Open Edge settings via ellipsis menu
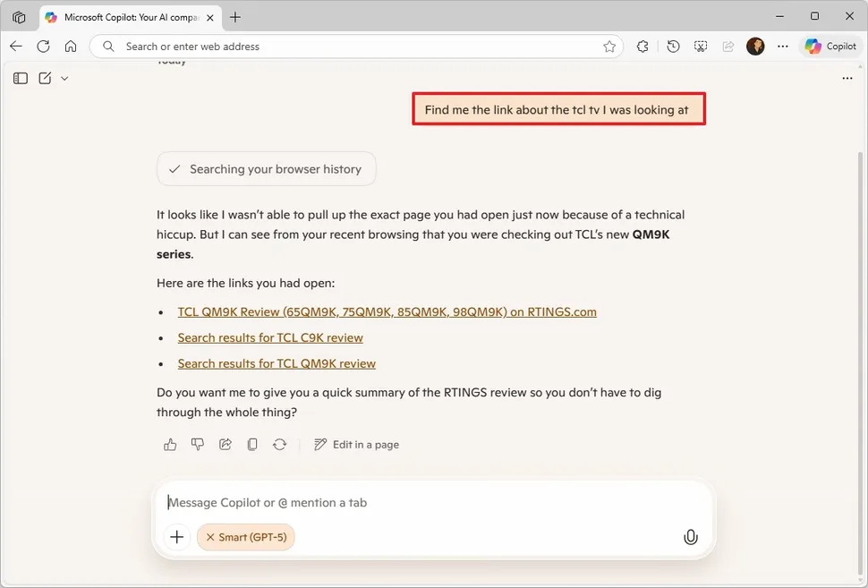 click(x=783, y=46)
